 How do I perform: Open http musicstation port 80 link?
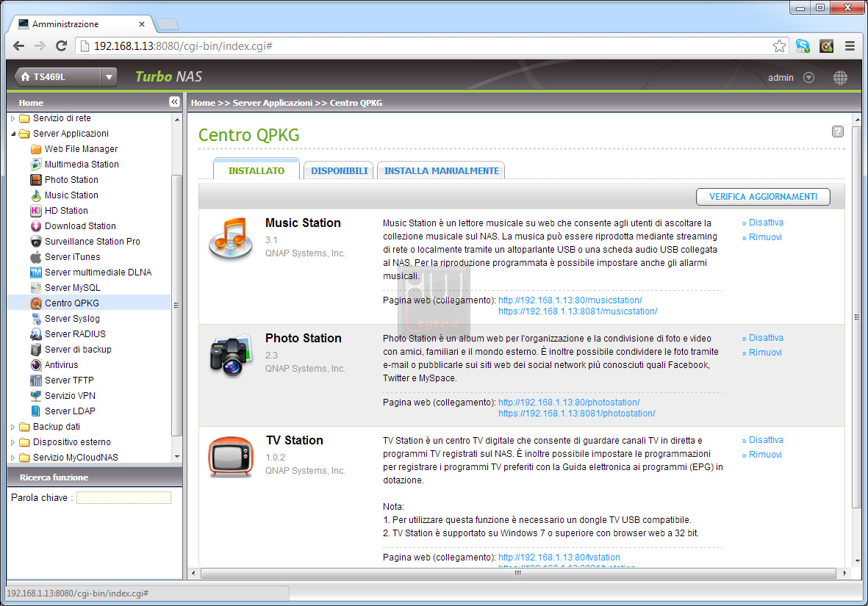point(570,300)
